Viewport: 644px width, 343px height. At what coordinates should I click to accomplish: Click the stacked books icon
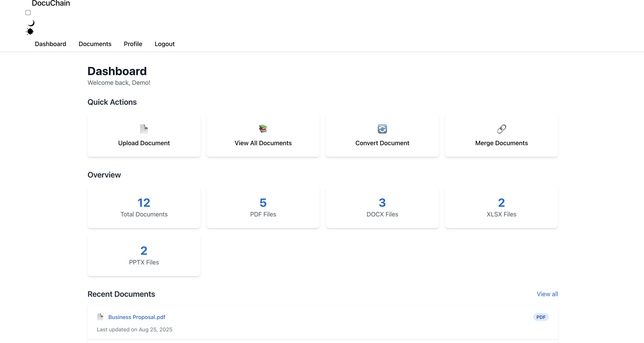pyautogui.click(x=263, y=129)
